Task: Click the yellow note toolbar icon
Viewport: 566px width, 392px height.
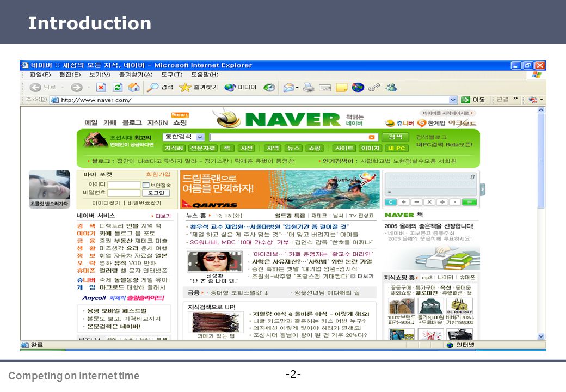Action: click(341, 87)
